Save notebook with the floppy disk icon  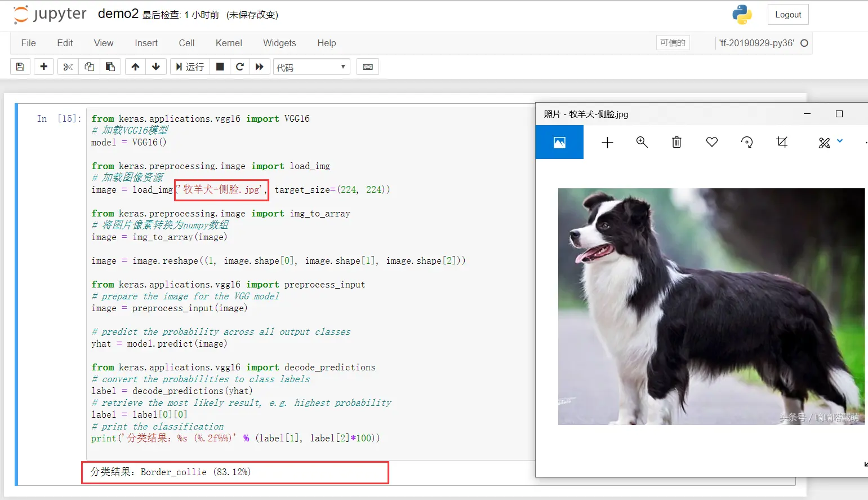click(20, 67)
